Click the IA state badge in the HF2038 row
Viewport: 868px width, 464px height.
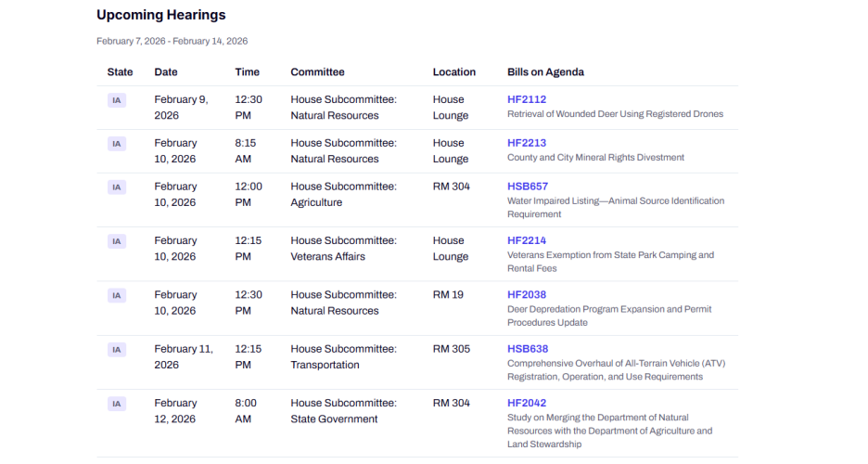coord(117,296)
